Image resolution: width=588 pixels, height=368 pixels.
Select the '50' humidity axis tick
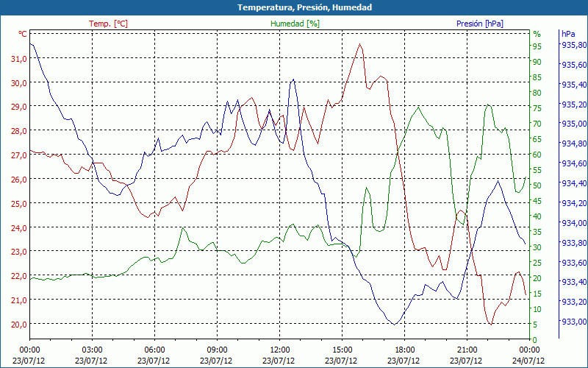537,185
